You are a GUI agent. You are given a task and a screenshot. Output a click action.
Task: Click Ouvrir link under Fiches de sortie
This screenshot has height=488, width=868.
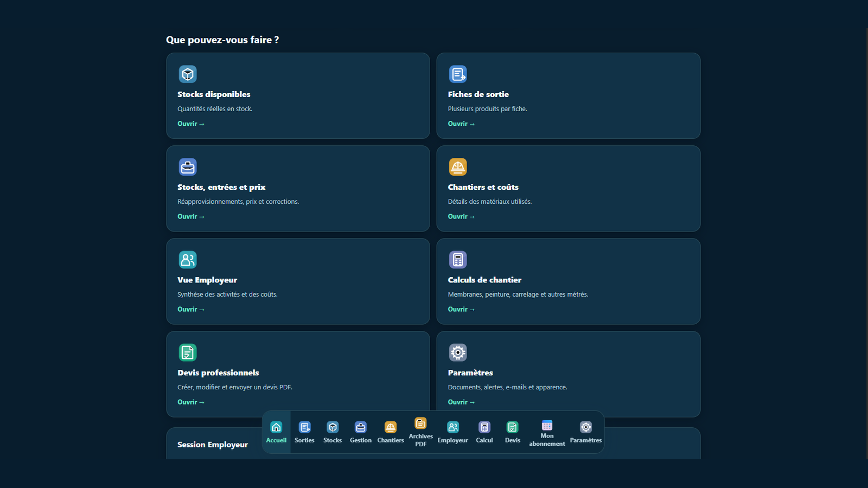(461, 124)
